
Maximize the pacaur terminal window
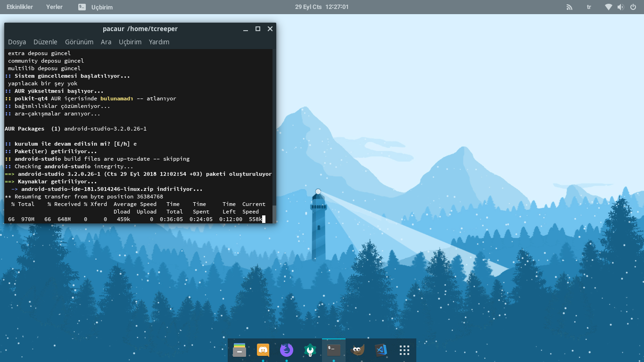258,29
